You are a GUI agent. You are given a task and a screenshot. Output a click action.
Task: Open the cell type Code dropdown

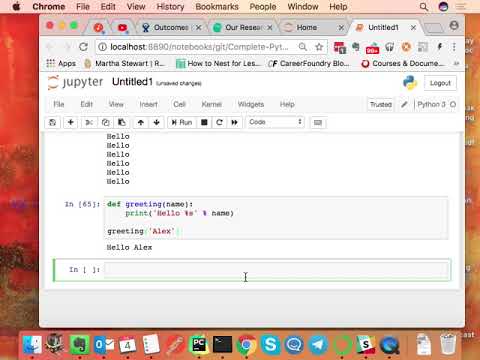point(275,122)
